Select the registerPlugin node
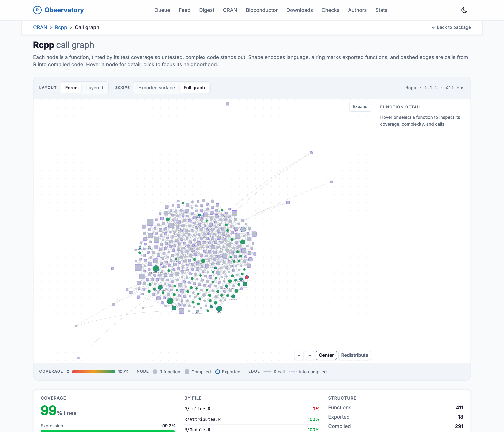This screenshot has width=504, height=432. (140, 247)
